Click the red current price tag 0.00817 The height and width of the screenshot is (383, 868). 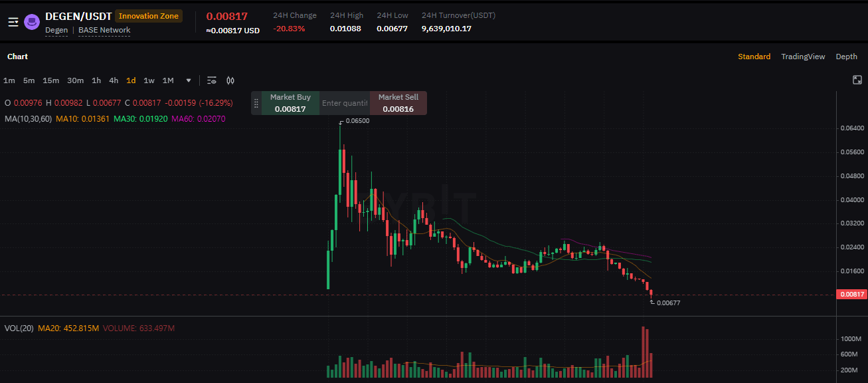(852, 295)
